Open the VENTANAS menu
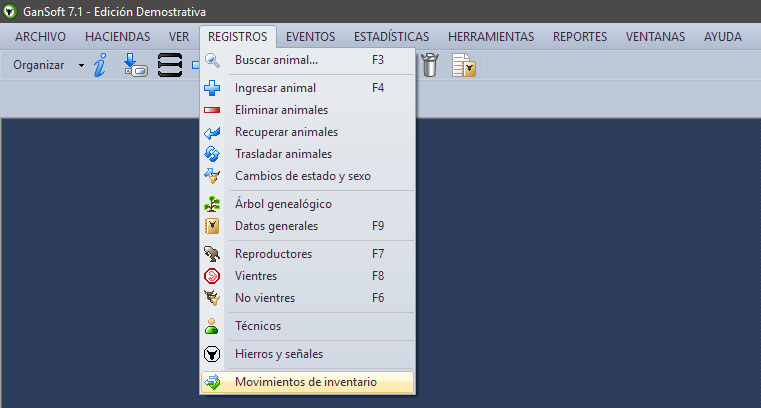Screen dimensions: 761x408 pos(656,37)
